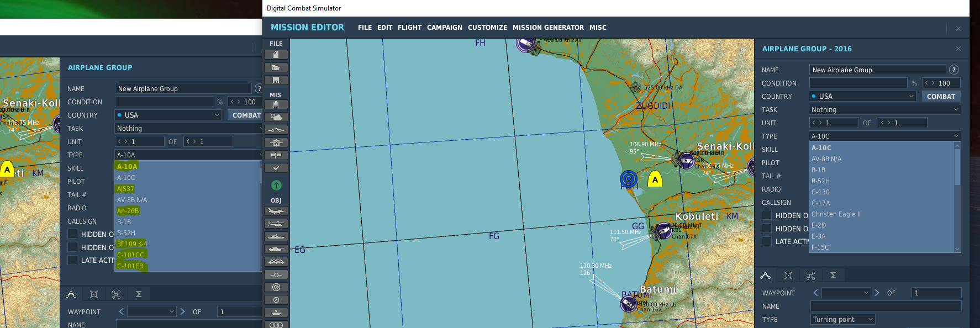Select the ship group object tool
The width and height of the screenshot is (980, 328).
pyautogui.click(x=276, y=236)
